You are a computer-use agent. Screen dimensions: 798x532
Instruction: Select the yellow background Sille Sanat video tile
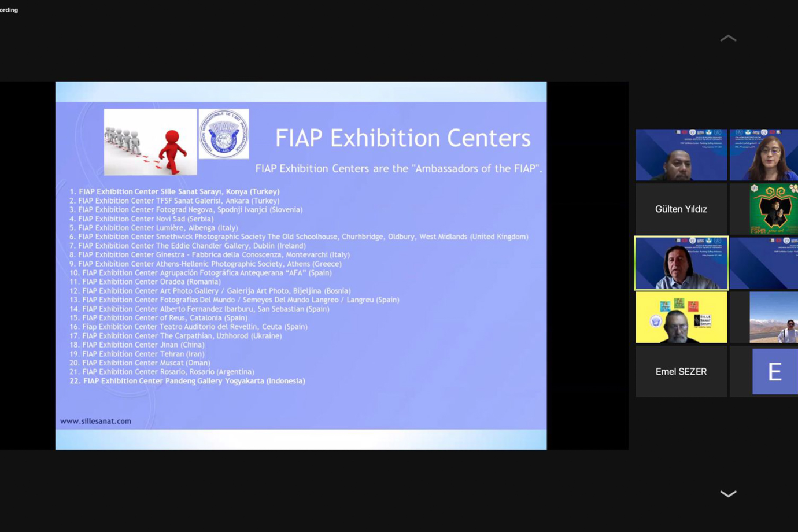(681, 317)
